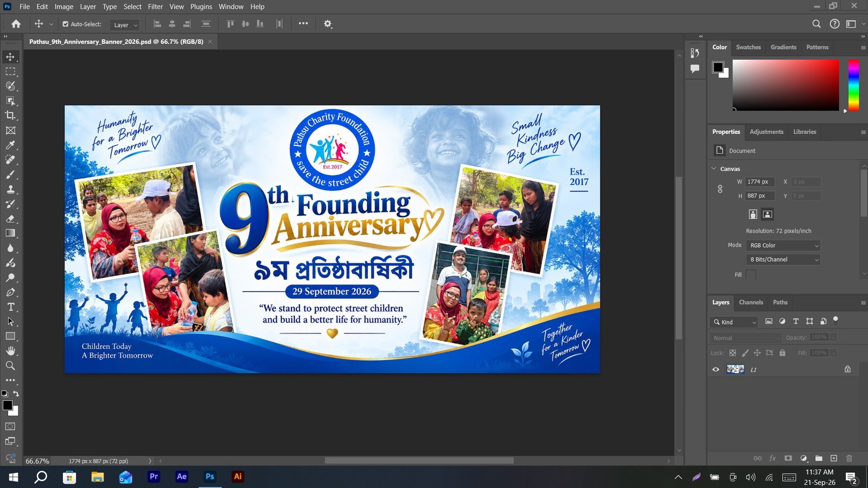The image size is (868, 488).
Task: Select the Quick Selection tool
Action: click(10, 86)
